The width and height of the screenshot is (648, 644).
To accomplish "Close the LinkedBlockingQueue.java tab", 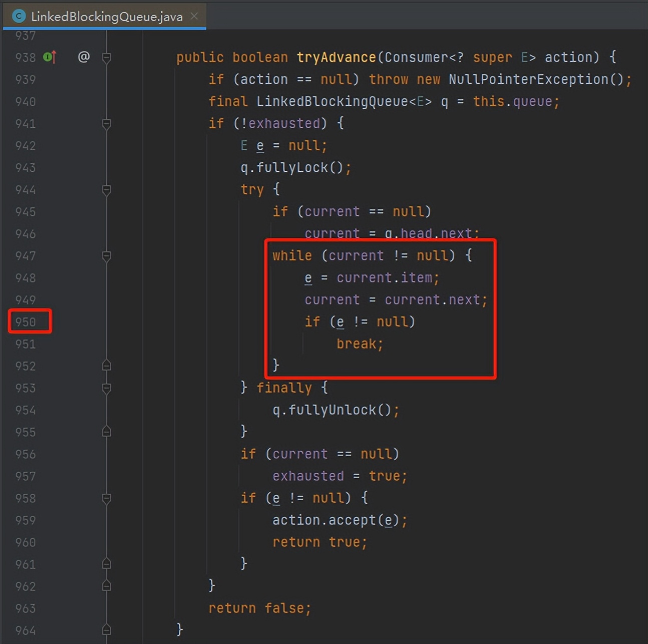I will point(194,16).
